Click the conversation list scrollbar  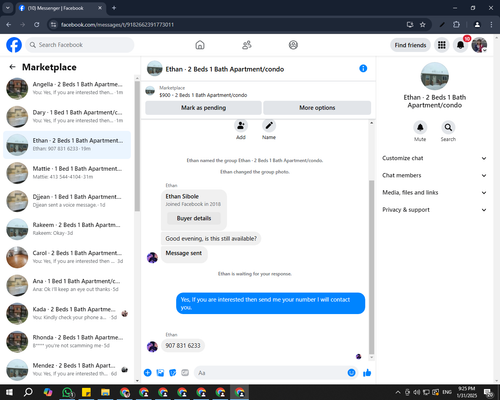pyautogui.click(x=137, y=145)
